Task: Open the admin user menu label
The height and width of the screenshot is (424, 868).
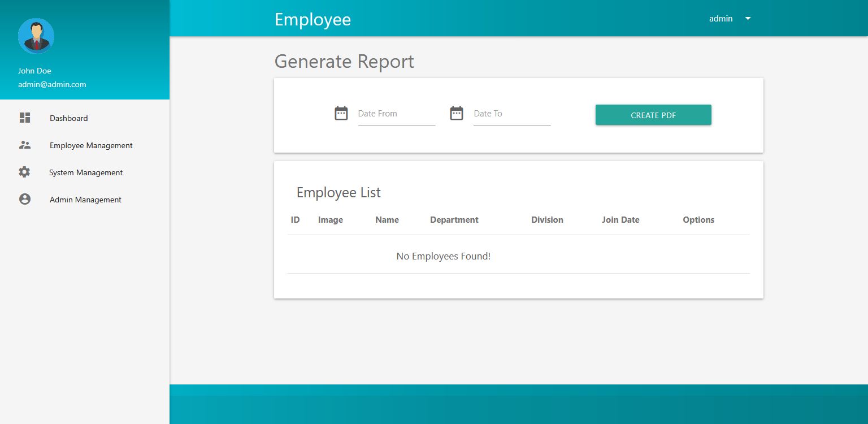Action: point(721,19)
